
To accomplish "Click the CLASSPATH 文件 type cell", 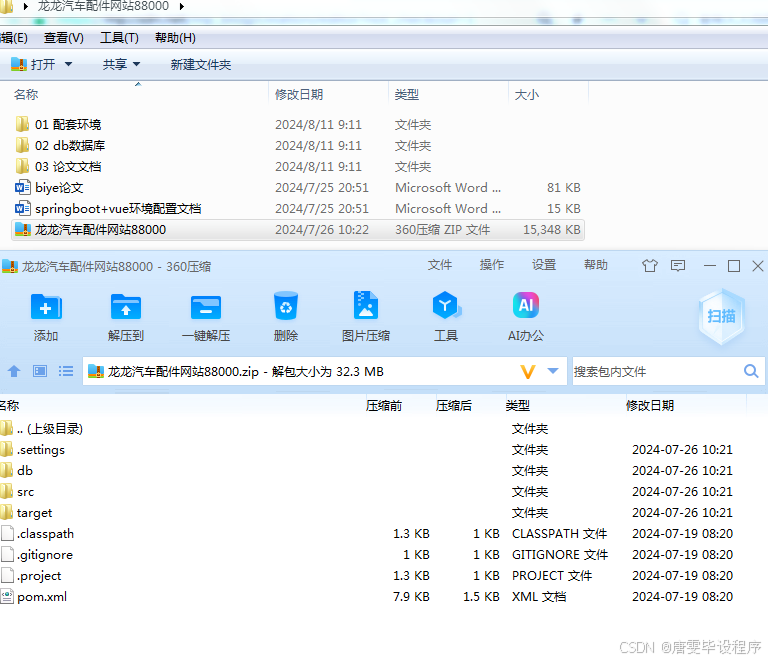I will coord(559,533).
